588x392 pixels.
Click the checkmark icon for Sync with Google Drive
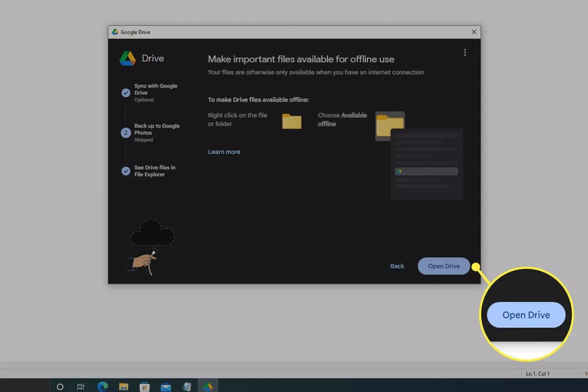click(126, 93)
